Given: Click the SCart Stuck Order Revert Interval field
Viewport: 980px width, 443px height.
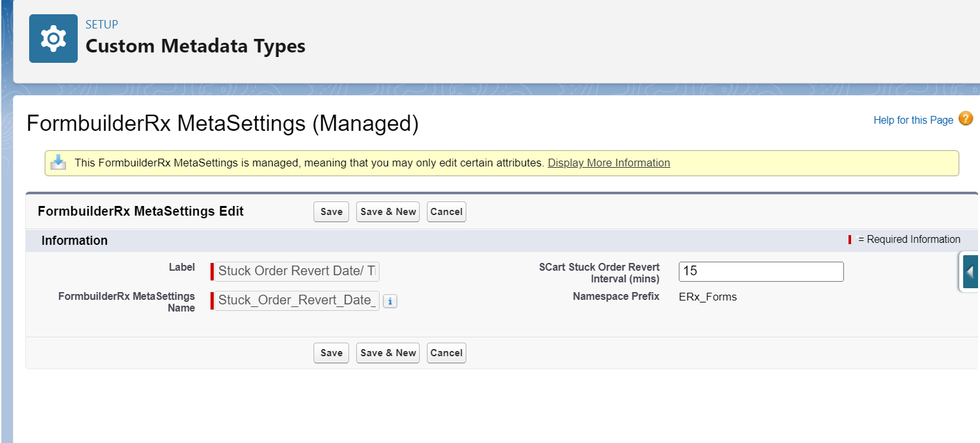Looking at the screenshot, I should tap(761, 271).
